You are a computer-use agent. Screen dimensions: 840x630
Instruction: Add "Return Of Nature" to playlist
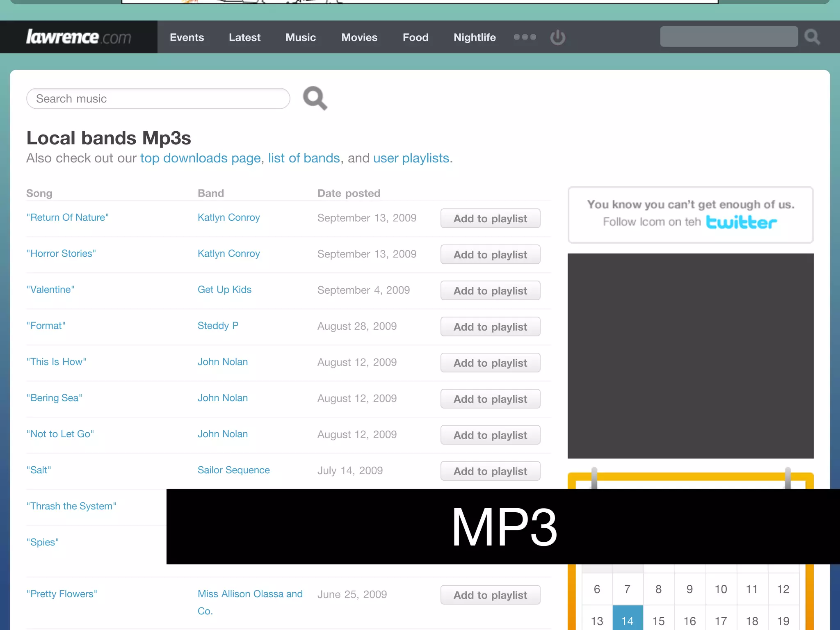click(490, 219)
